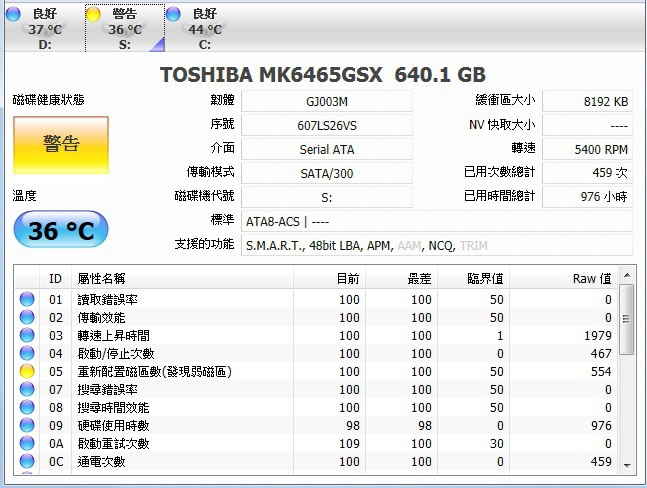Select the 啟動重試次數 attribute row
Screen dimensions: 647x488
tap(316, 443)
